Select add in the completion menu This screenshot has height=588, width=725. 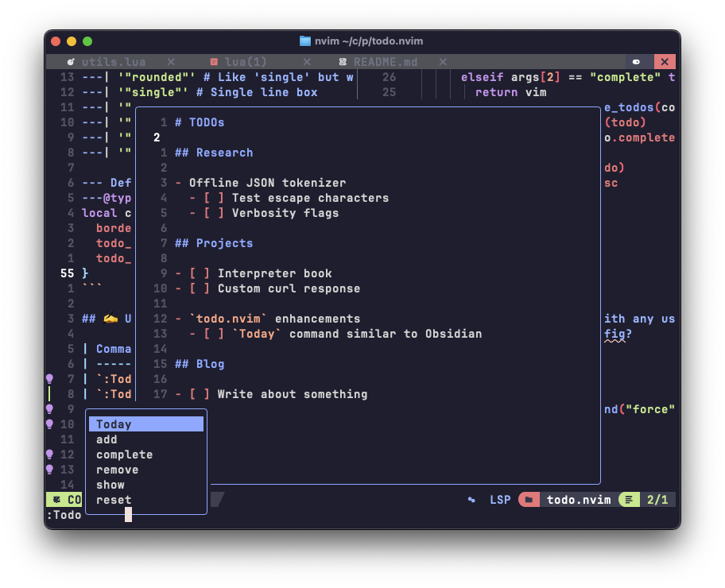tap(146, 439)
